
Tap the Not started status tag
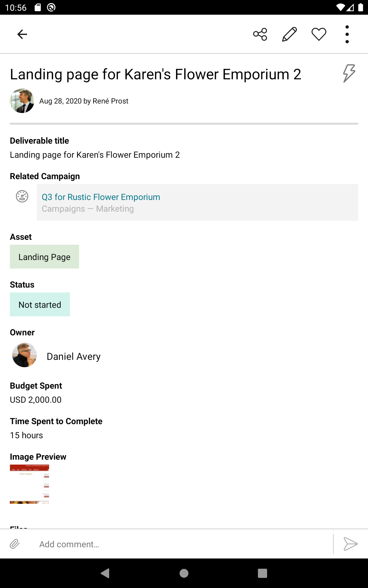40,305
